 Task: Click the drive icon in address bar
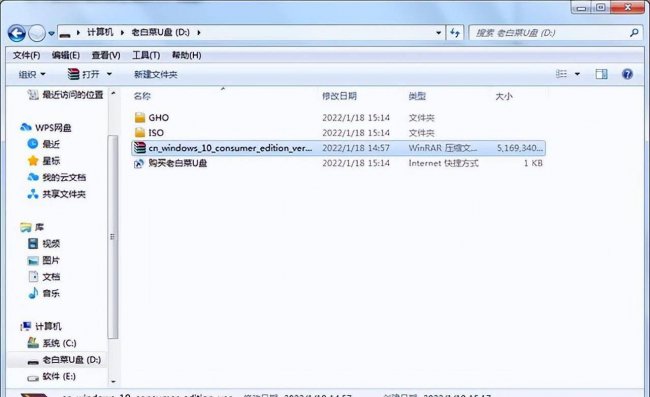coord(65,33)
